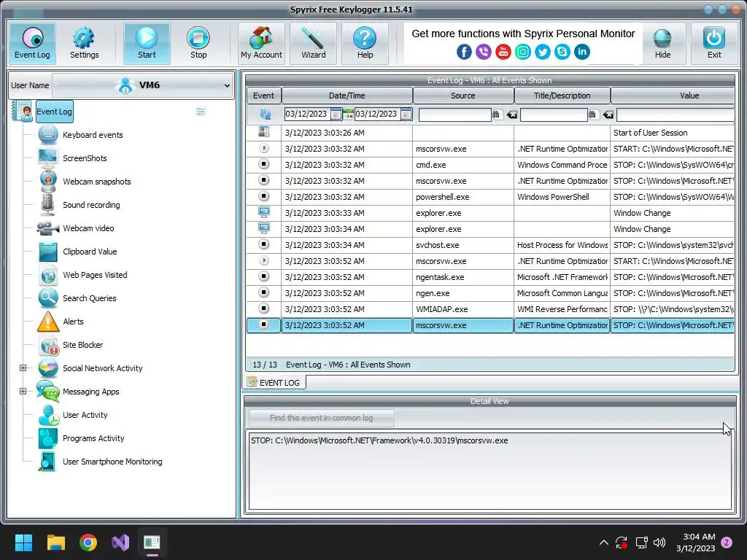Switch to EVENT LOG tab
The width and height of the screenshot is (747, 560).
tap(274, 382)
